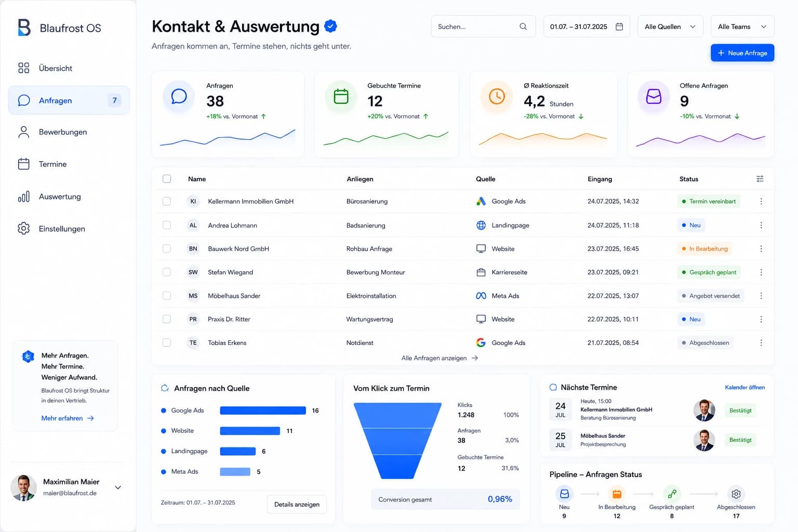The height and width of the screenshot is (532, 798).
Task: Select the Bauwerk Nord GmbH row checkbox
Action: coord(167,249)
